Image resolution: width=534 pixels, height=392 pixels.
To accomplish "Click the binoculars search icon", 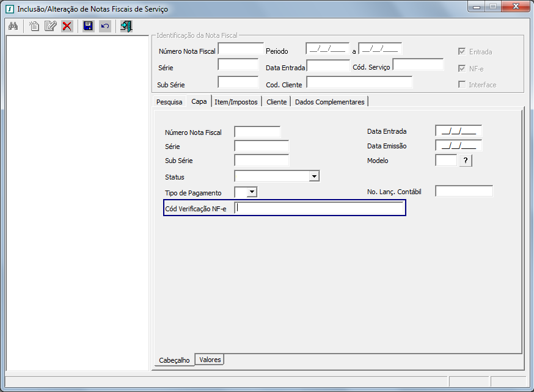I will click(13, 26).
